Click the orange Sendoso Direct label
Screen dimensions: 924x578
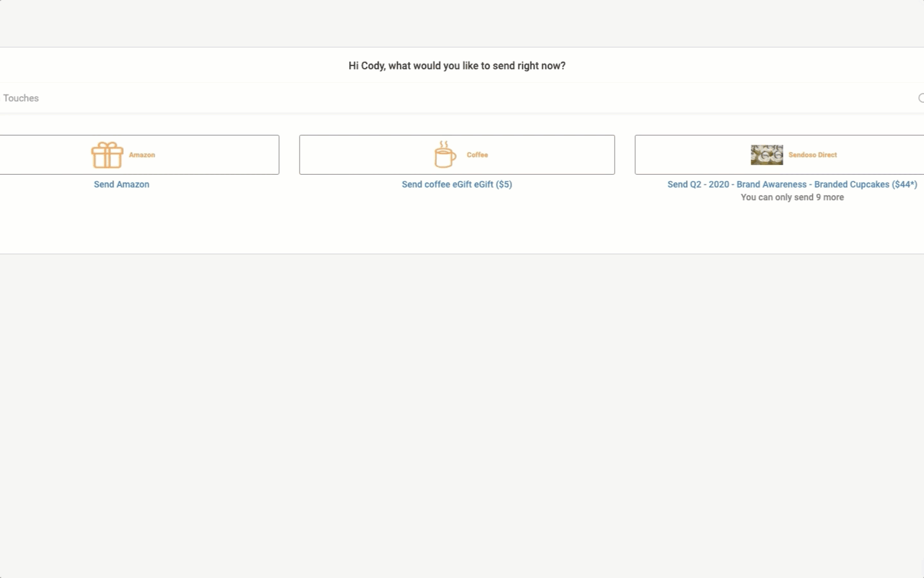812,155
